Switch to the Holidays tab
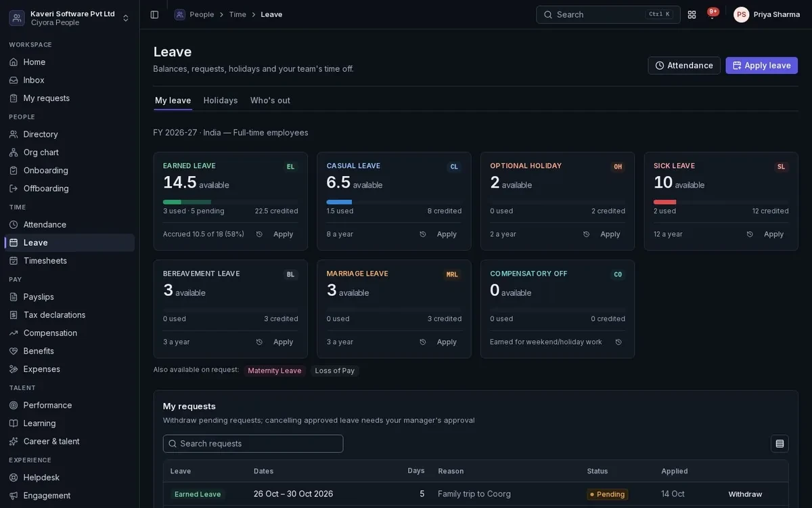 click(221, 100)
